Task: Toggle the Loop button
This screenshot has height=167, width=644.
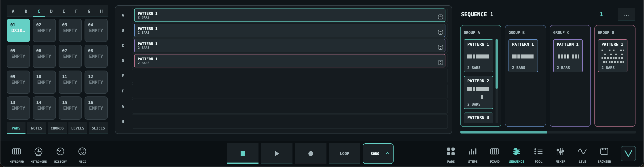Action: 344,154
